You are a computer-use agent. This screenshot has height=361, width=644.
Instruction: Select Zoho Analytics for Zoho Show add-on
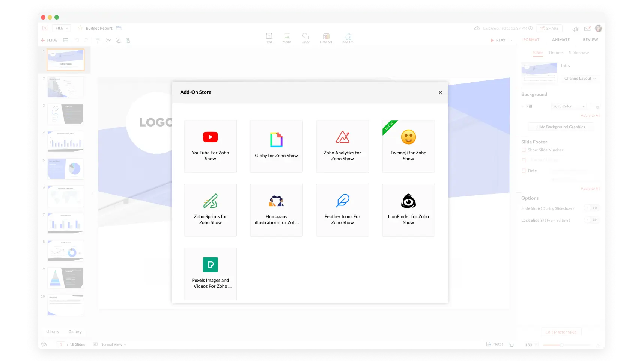pyautogui.click(x=342, y=146)
